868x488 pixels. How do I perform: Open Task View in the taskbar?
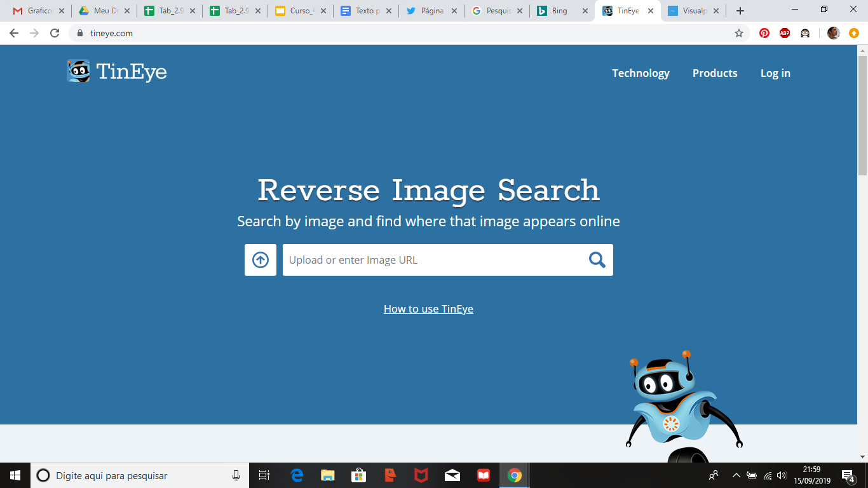(x=264, y=475)
